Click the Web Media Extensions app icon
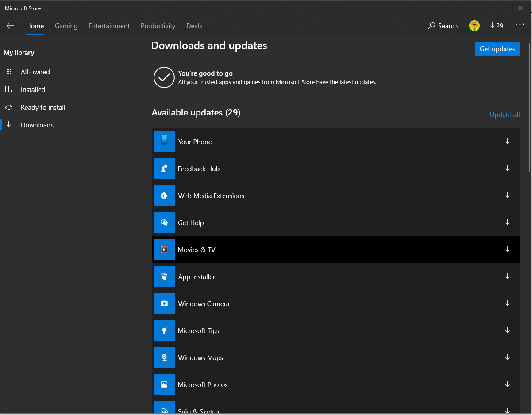Viewport: 532px width, 415px height. coord(164,196)
